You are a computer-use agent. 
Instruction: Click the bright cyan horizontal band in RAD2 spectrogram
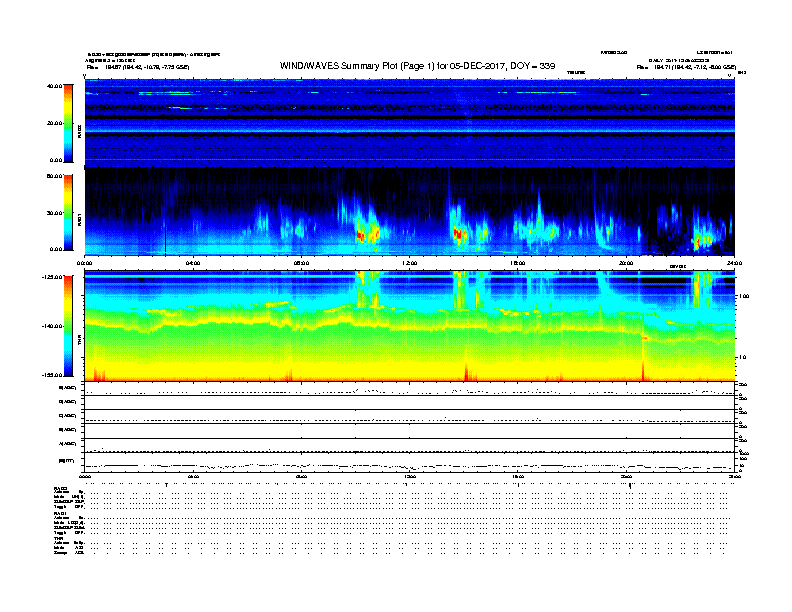(x=410, y=129)
